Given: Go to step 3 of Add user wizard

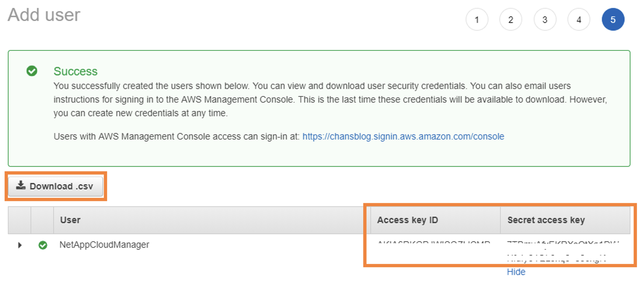Looking at the screenshot, I should click(545, 20).
